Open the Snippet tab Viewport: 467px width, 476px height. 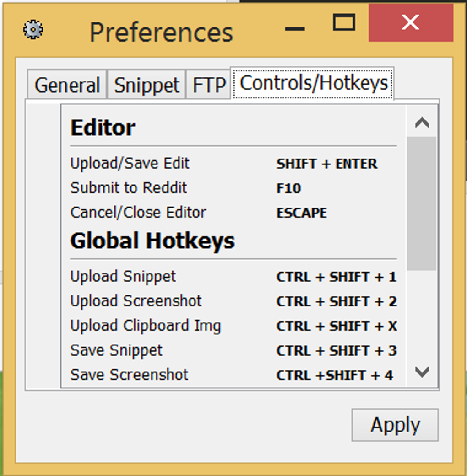(147, 85)
